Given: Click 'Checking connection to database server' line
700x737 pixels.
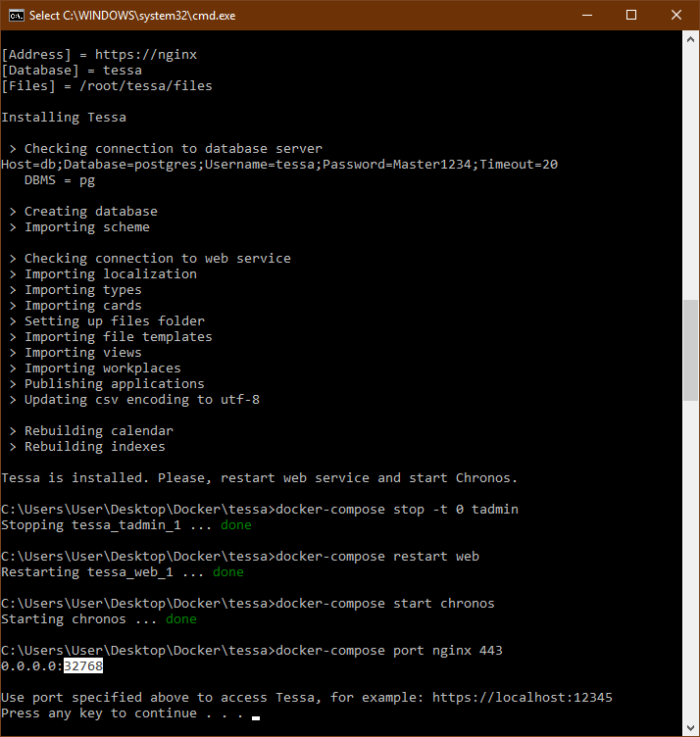Looking at the screenshot, I should 166,149.
